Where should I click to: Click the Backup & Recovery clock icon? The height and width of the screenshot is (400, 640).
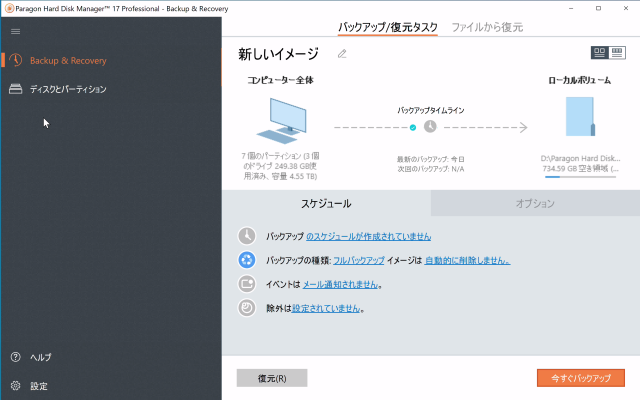[x=16, y=60]
